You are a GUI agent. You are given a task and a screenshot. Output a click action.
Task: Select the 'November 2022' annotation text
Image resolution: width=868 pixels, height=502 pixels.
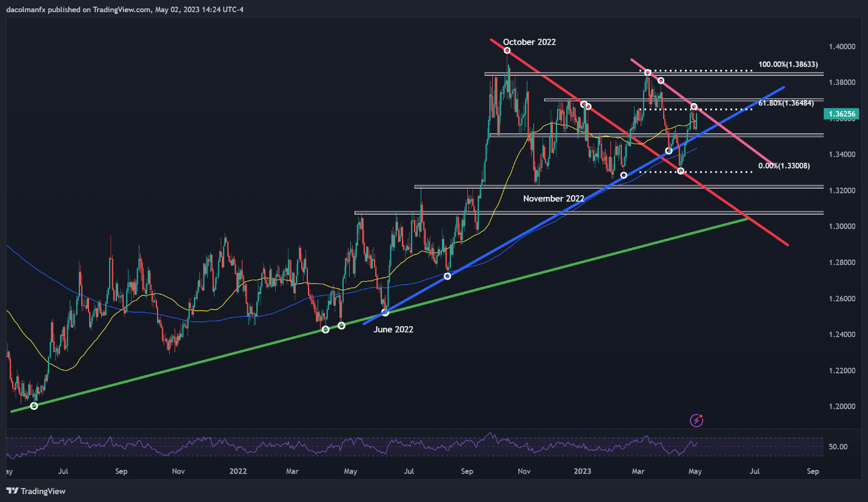pyautogui.click(x=553, y=198)
